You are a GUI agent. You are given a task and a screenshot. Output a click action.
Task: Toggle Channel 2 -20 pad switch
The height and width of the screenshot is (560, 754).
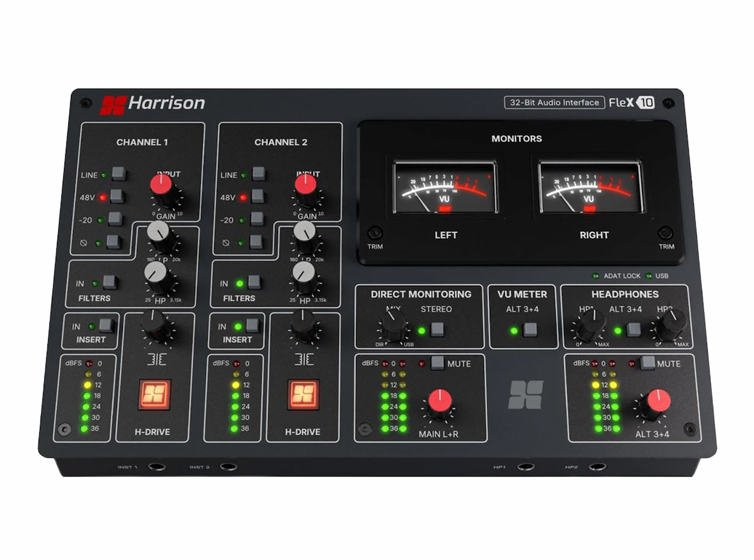click(x=257, y=218)
